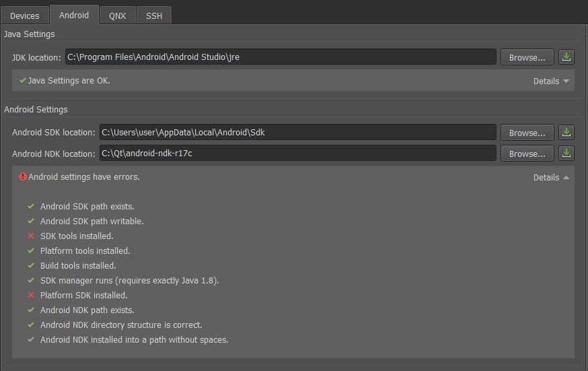
Task: Click 'Build tools installed.' text
Action: click(78, 265)
